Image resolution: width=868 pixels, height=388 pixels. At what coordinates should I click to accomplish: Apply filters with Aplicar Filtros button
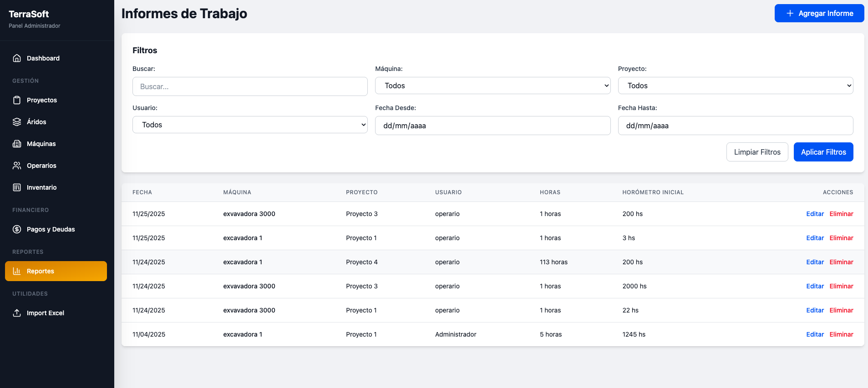(x=823, y=152)
